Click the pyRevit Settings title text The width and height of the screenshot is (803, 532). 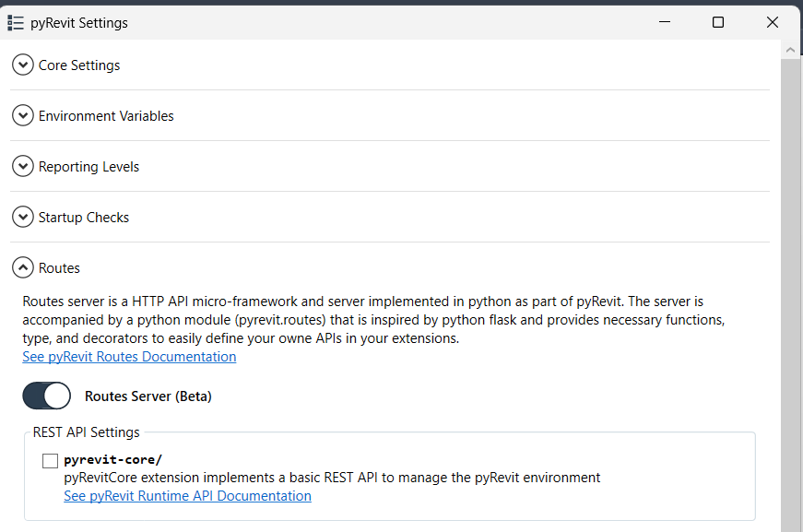[79, 23]
